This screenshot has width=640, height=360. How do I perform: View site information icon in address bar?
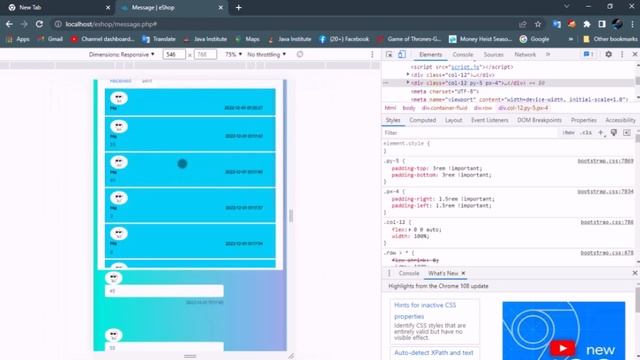58,24
